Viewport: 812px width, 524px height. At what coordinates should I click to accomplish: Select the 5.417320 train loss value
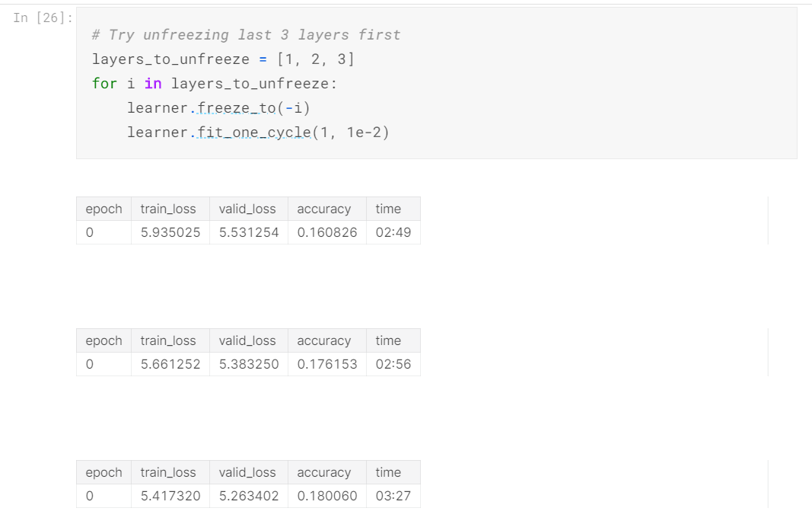[170, 496]
